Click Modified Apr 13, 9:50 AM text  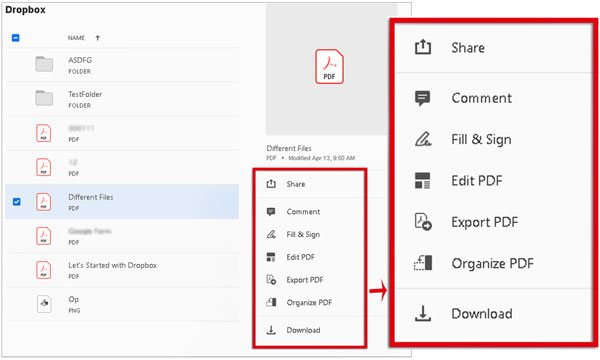click(x=321, y=158)
